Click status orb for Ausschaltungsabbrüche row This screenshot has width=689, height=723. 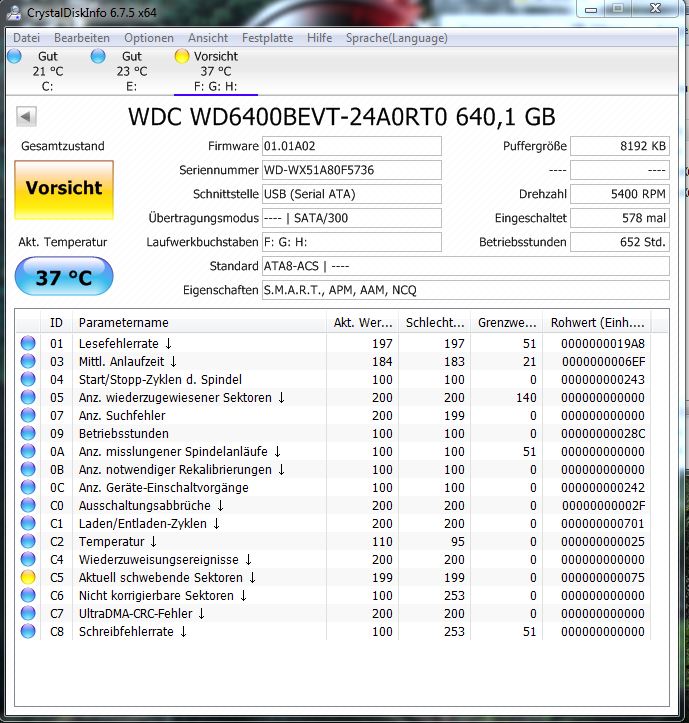(28, 505)
